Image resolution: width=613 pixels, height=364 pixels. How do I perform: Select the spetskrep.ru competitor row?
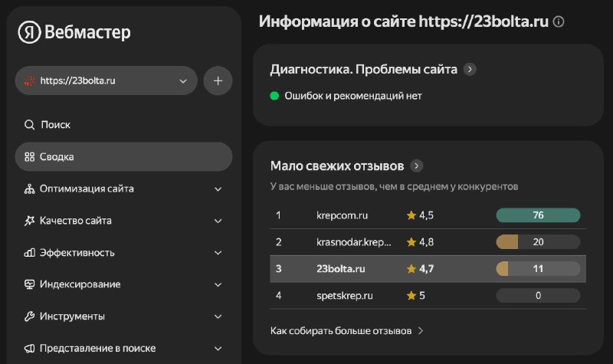click(x=429, y=296)
